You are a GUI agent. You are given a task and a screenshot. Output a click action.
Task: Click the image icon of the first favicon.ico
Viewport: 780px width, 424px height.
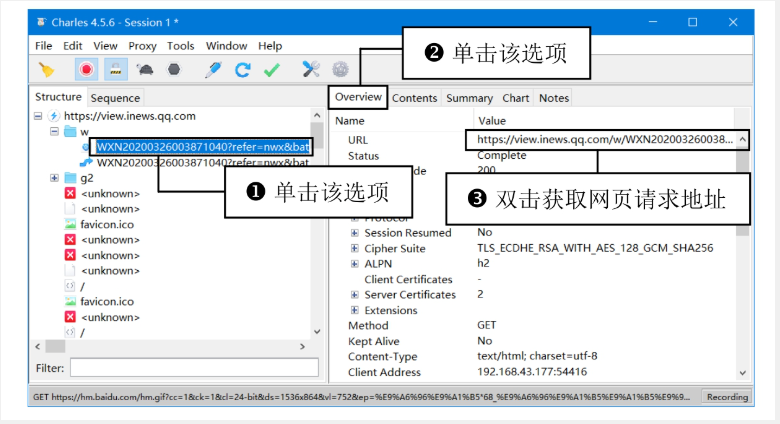pos(70,224)
